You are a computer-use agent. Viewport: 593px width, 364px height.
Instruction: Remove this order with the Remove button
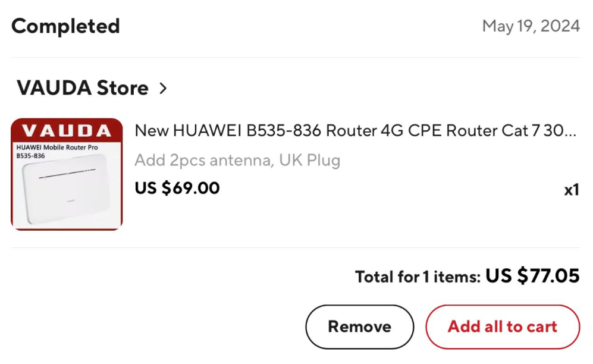coord(360,327)
